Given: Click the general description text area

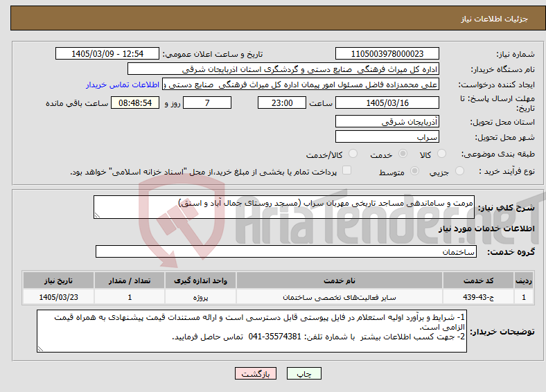Looking at the screenshot, I should [284, 207].
